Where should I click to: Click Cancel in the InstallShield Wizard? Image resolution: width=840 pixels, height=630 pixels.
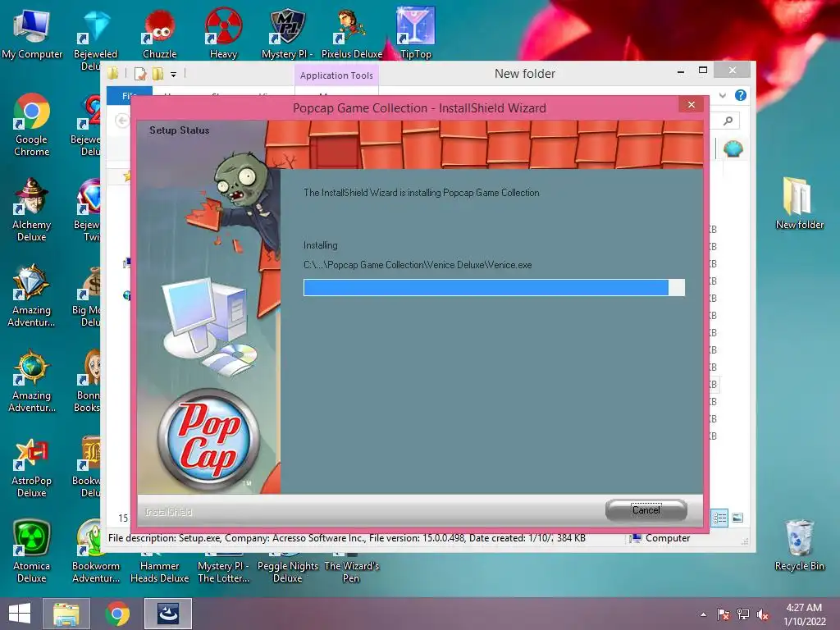pyautogui.click(x=646, y=510)
